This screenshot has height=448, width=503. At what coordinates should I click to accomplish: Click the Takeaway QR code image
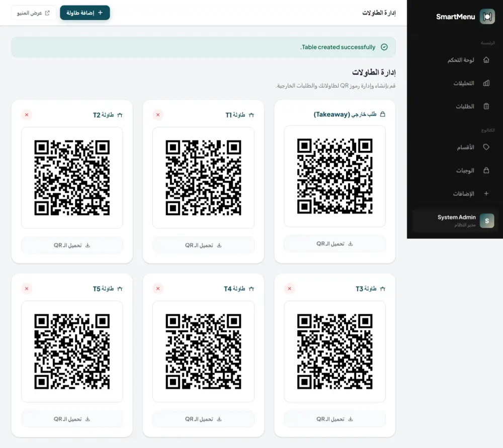tap(334, 176)
